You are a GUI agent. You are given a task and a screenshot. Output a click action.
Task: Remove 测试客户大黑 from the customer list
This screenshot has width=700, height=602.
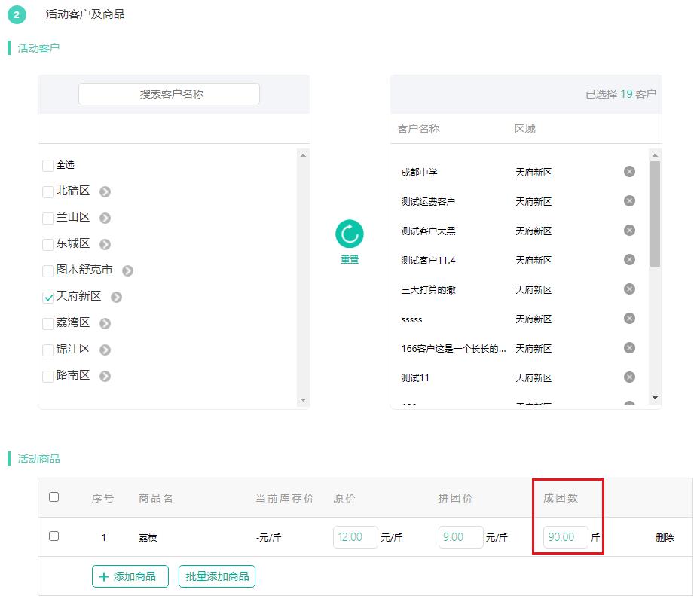[x=629, y=230]
